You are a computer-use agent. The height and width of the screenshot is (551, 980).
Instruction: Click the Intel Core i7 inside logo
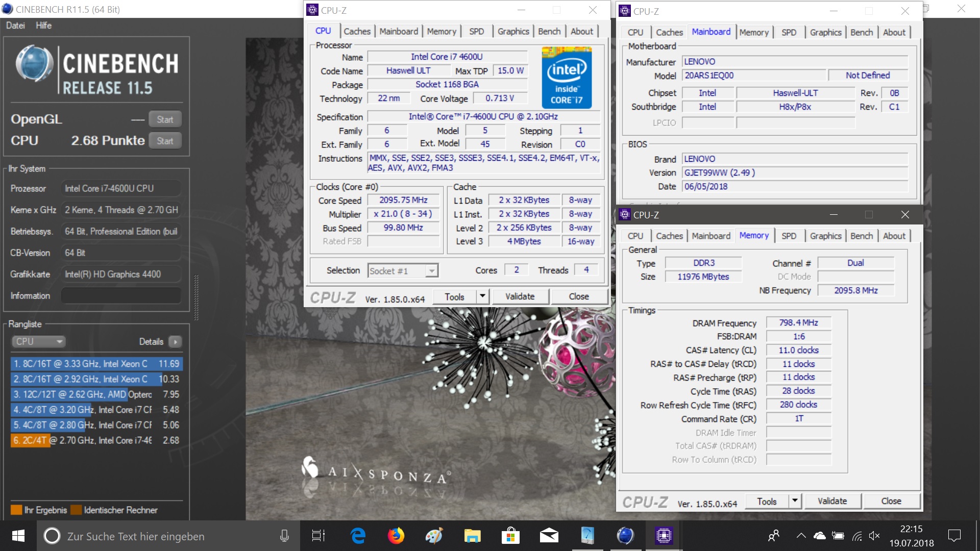pyautogui.click(x=567, y=78)
